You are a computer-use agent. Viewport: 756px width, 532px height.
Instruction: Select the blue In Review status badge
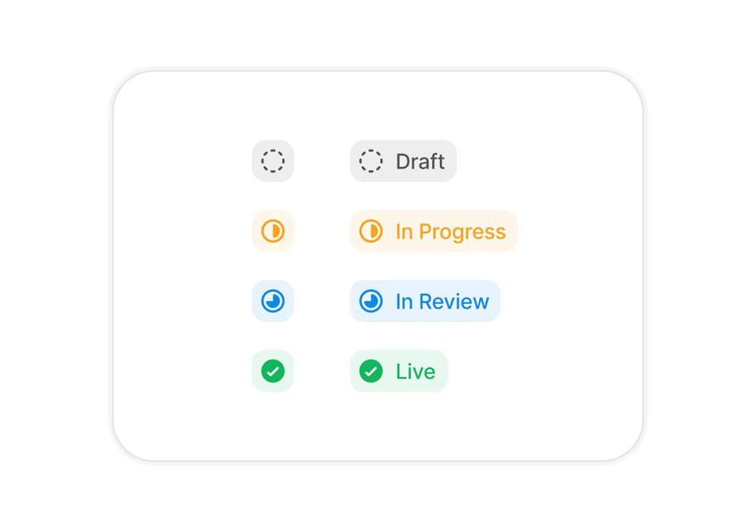pyautogui.click(x=425, y=301)
